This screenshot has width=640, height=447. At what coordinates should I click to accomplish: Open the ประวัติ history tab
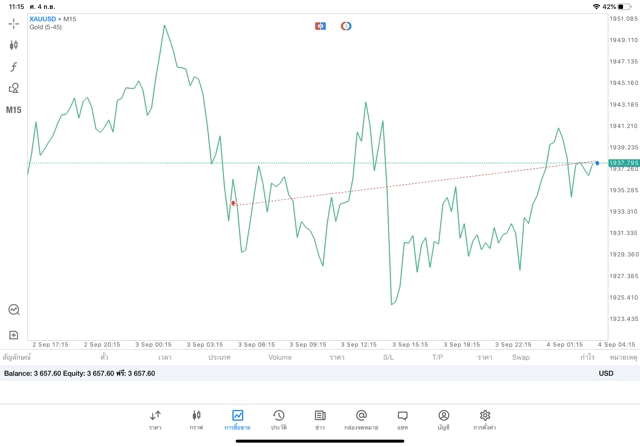(x=279, y=419)
